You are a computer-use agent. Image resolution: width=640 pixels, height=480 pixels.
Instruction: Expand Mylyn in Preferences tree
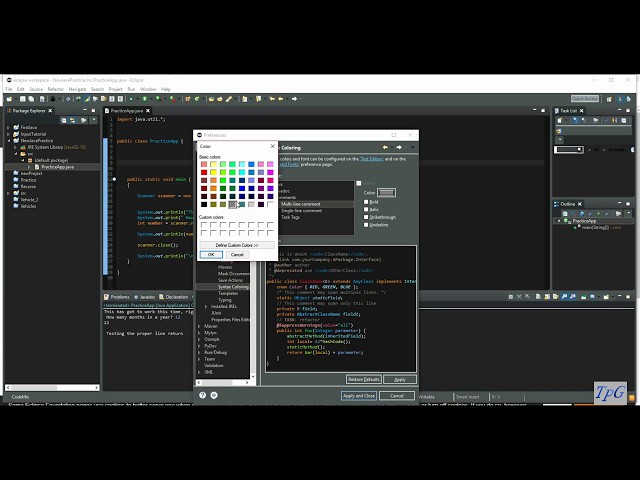(x=199, y=333)
